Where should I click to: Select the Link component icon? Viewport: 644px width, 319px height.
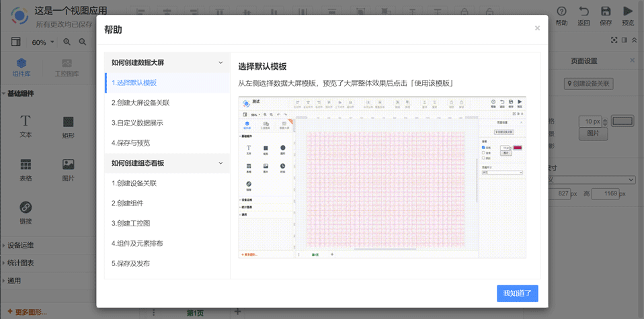[26, 208]
